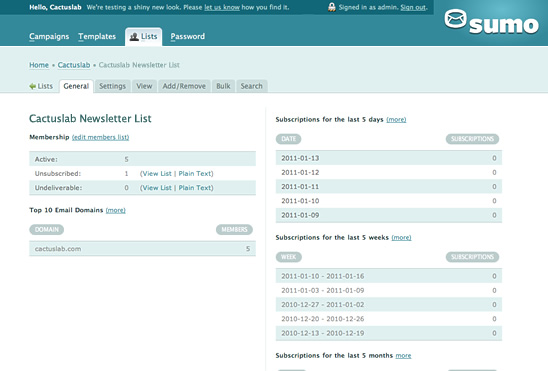The width and height of the screenshot is (548, 371).
Task: Show more subscriptions for last 5 months
Action: tap(403, 356)
